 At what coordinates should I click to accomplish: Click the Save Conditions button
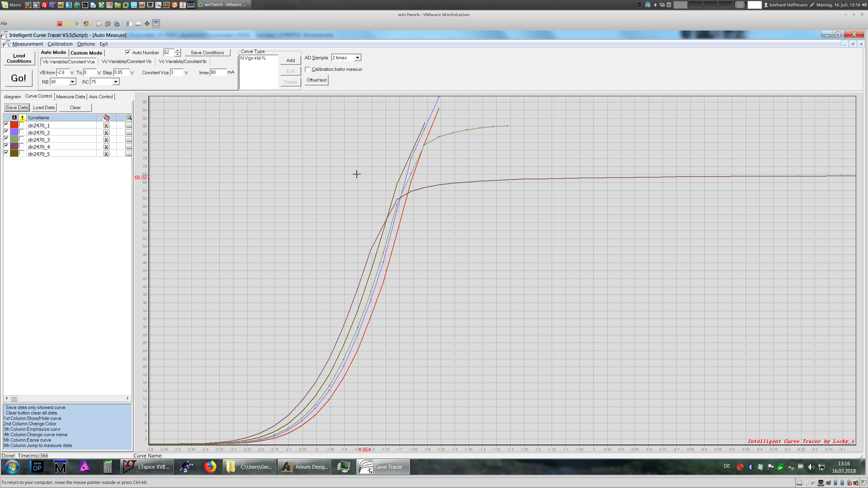(208, 53)
